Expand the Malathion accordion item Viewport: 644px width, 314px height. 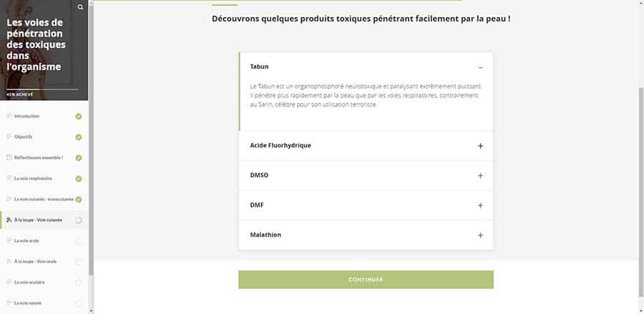(x=480, y=235)
